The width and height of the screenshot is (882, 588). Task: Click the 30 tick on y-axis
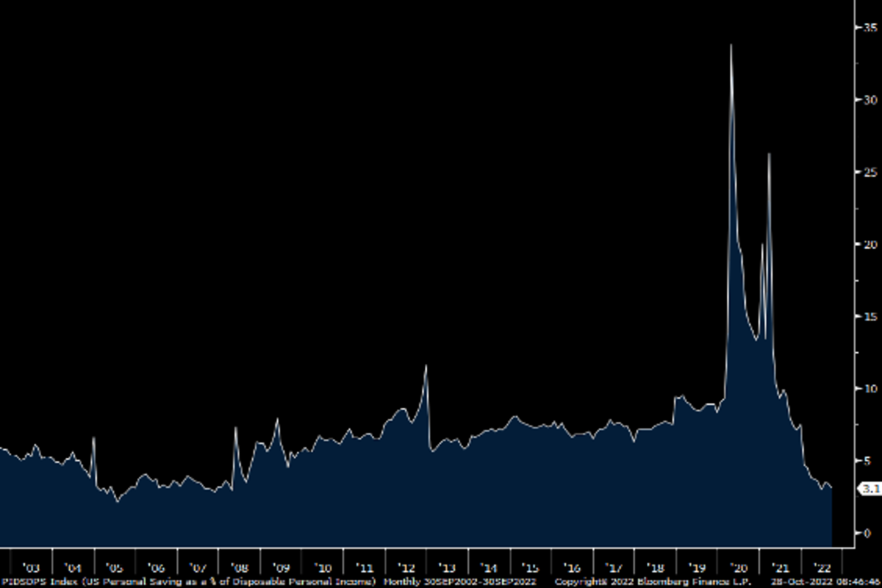(x=871, y=99)
